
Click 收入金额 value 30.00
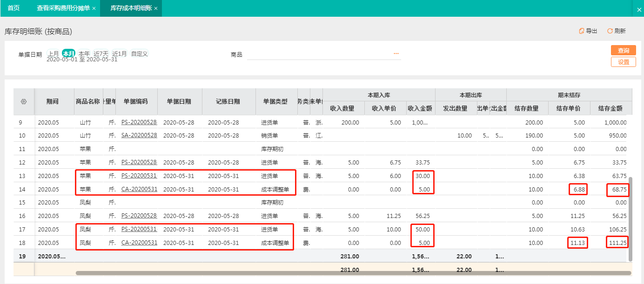[423, 176]
